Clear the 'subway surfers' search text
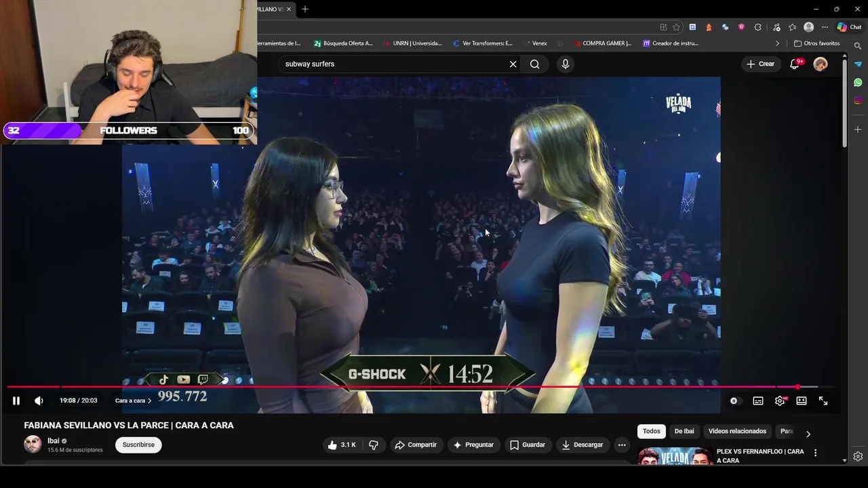 [x=513, y=64]
